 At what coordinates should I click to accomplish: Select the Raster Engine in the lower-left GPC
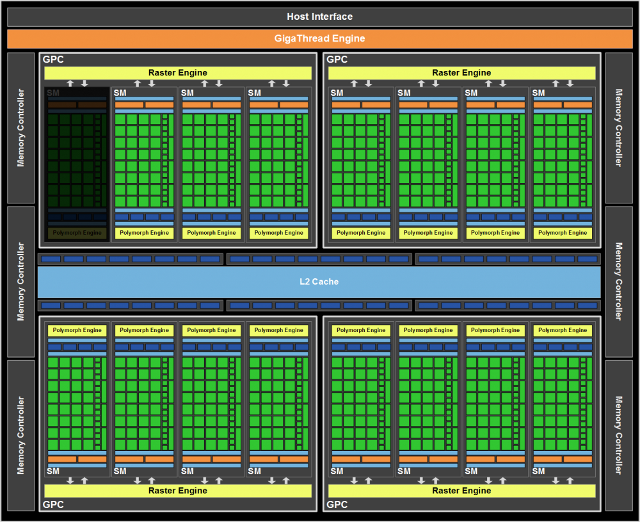point(176,491)
